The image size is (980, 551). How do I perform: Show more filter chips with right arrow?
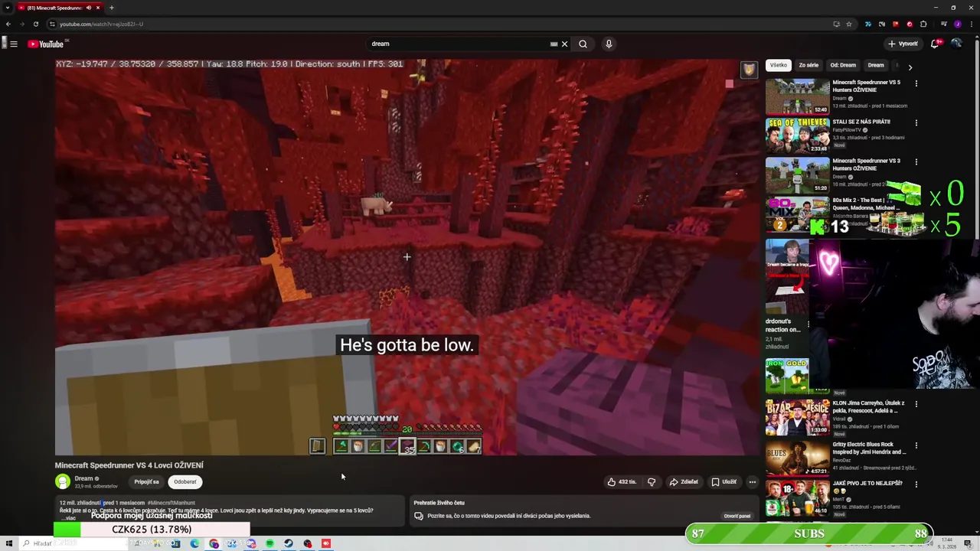click(x=910, y=67)
